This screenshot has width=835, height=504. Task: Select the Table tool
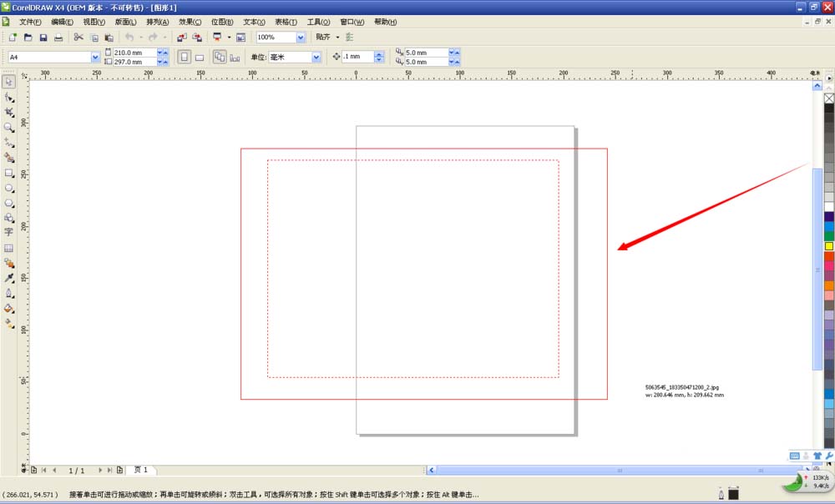point(9,248)
